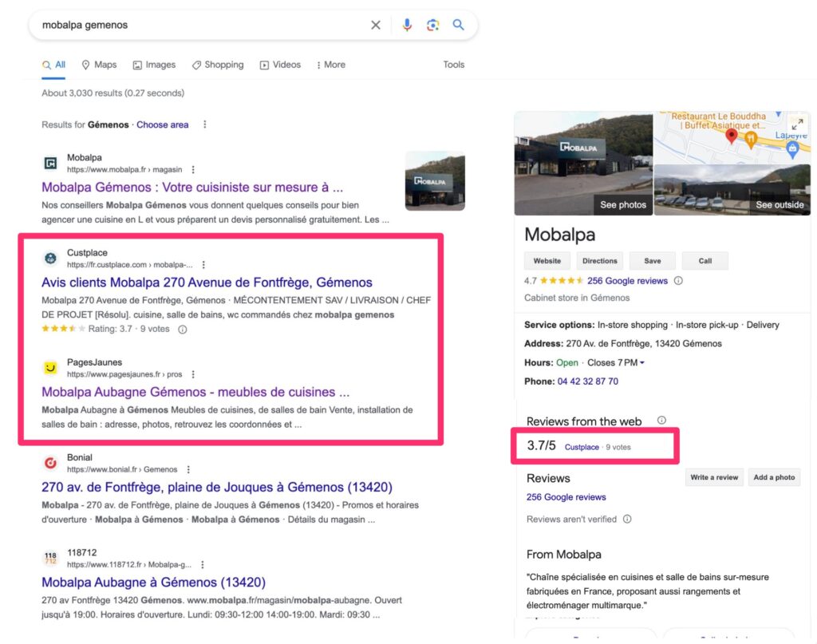The height and width of the screenshot is (644, 817).
Task: Open three-dot menu beside Mobalpa result
Action: (193, 170)
